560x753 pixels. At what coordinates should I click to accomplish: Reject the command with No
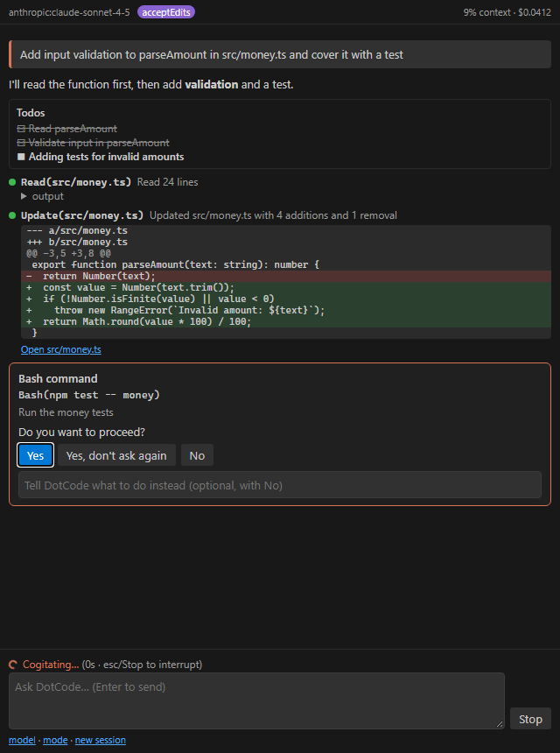(x=197, y=455)
